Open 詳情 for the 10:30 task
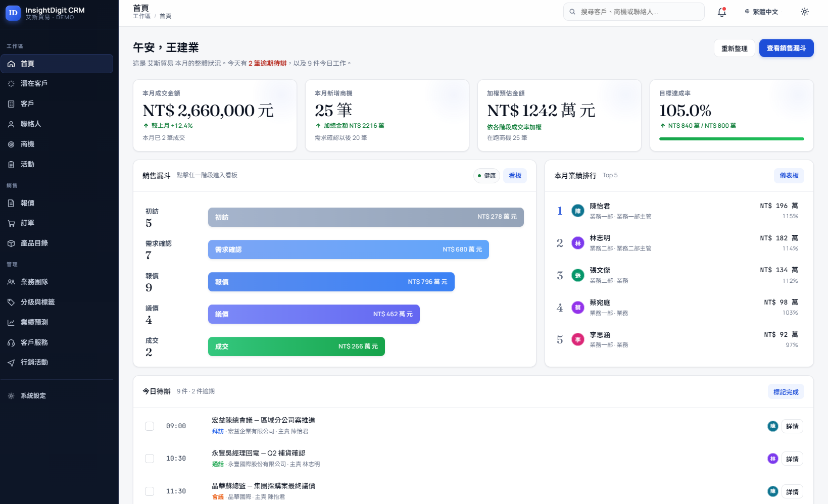828x504 pixels. click(x=792, y=459)
